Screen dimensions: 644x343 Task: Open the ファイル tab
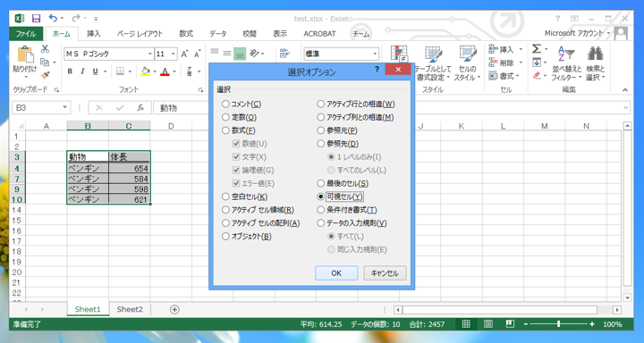(x=26, y=34)
